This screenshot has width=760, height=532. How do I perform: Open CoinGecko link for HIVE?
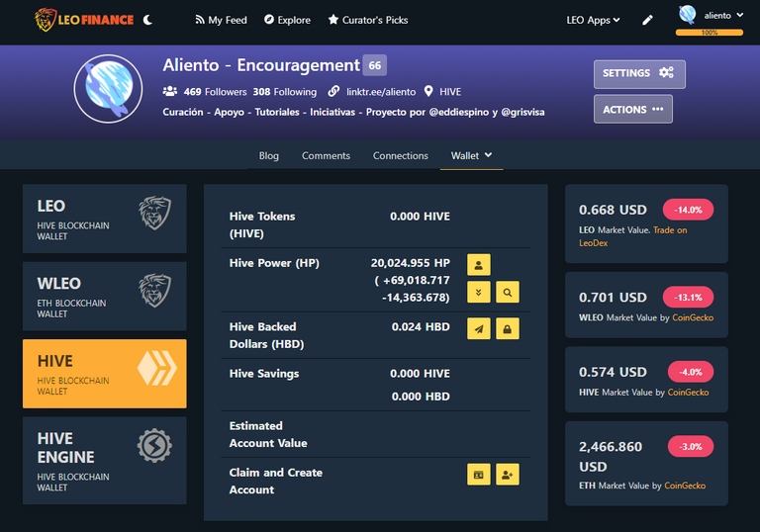689,393
